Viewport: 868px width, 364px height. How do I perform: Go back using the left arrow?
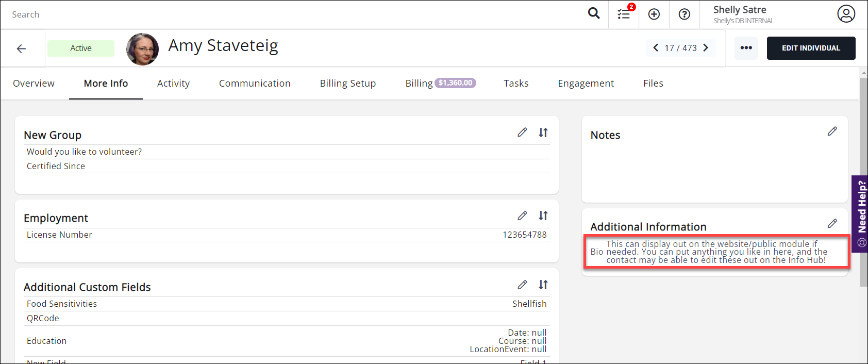coord(21,48)
